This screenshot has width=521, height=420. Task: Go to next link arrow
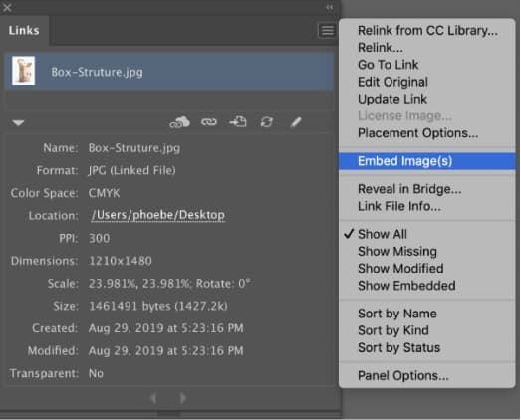click(182, 398)
